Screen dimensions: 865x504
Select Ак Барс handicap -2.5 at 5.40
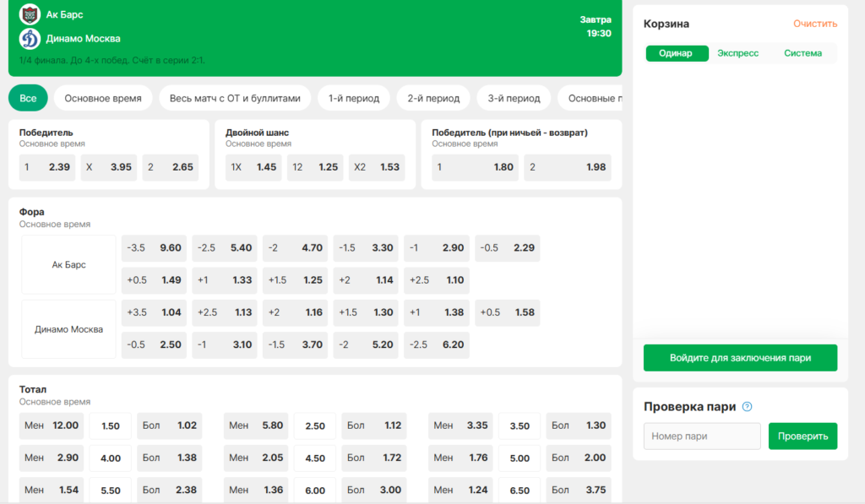coord(225,248)
